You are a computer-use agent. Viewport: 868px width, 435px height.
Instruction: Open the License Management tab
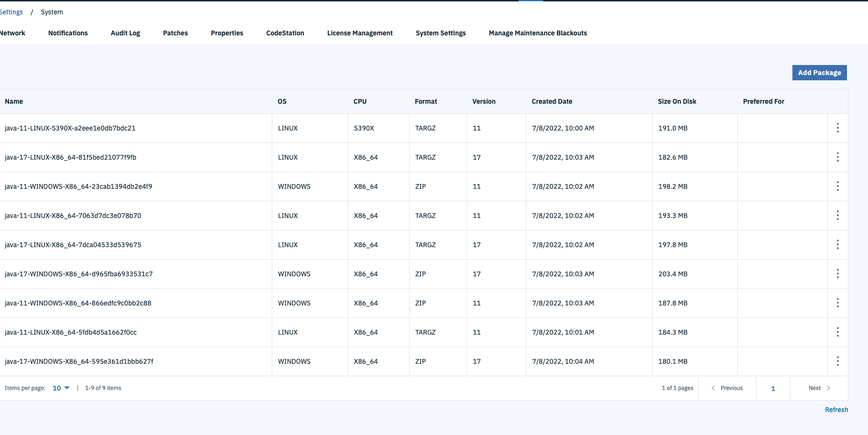click(x=360, y=33)
